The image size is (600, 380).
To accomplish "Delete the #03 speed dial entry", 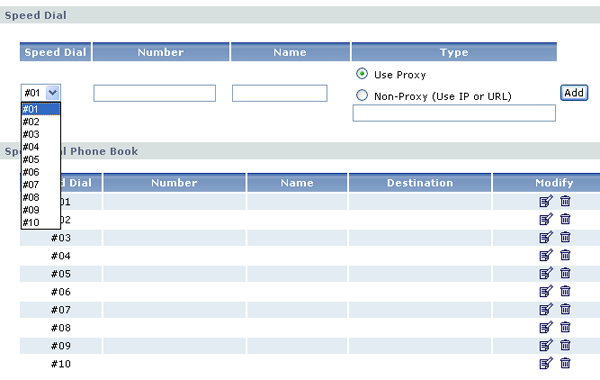I will point(565,237).
